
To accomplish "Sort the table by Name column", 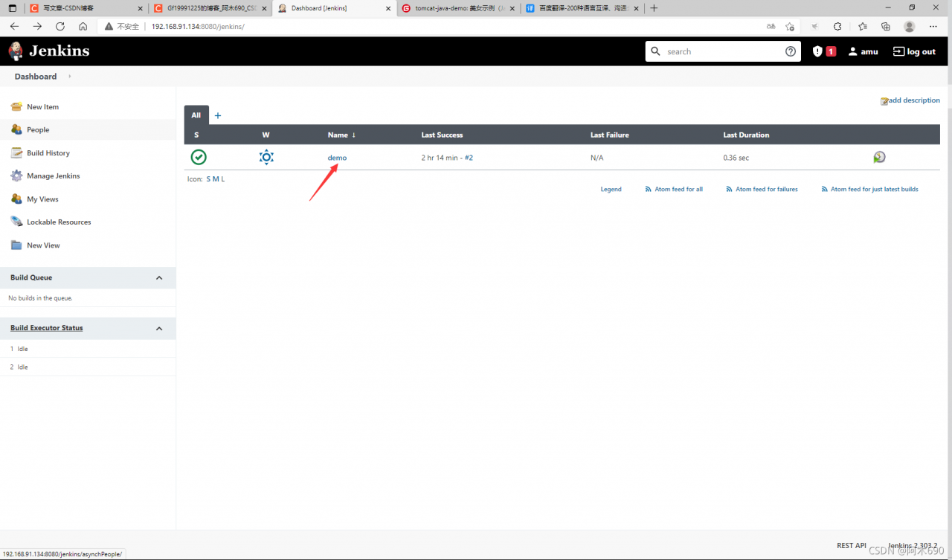I will click(341, 135).
